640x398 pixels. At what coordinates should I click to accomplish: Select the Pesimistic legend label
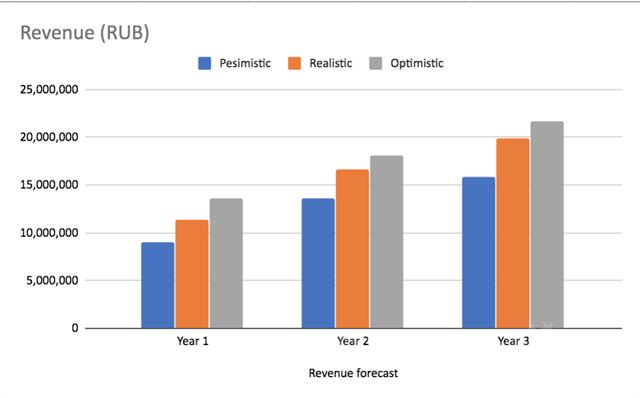click(245, 63)
